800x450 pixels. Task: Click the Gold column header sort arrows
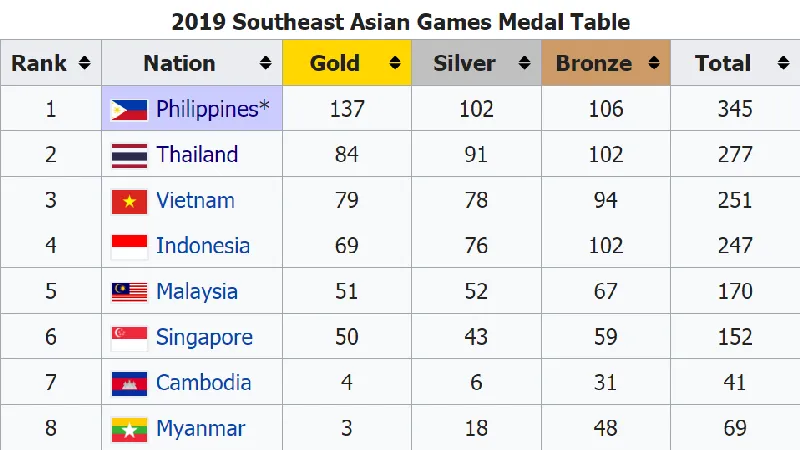click(x=394, y=63)
